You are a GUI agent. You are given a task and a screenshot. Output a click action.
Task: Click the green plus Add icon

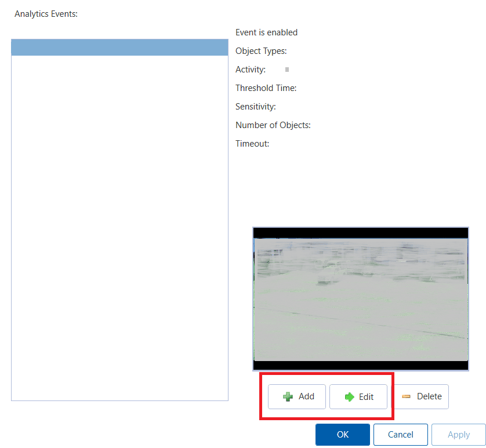pos(288,396)
